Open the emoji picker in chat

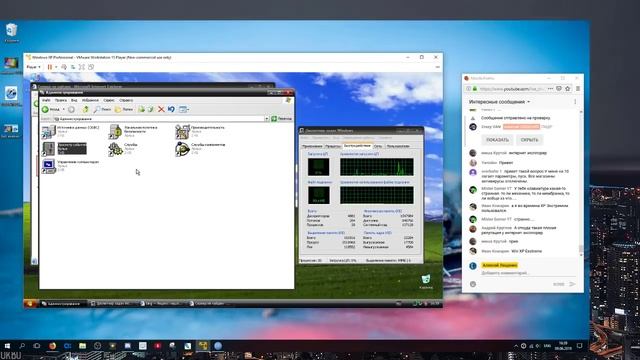point(473,284)
